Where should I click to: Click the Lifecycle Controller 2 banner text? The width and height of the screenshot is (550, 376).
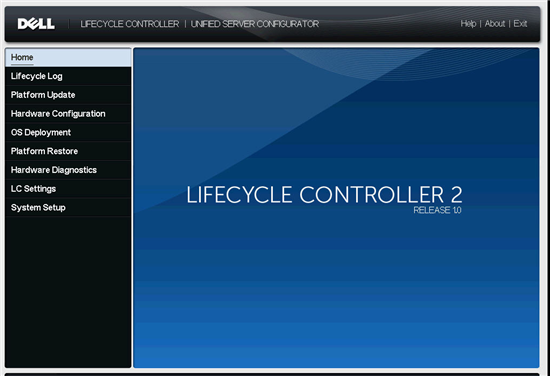point(324,195)
